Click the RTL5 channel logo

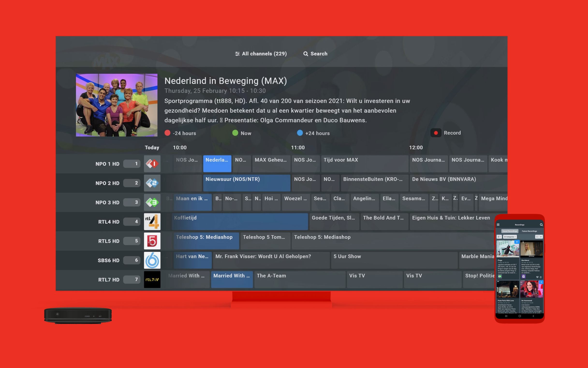[152, 241]
